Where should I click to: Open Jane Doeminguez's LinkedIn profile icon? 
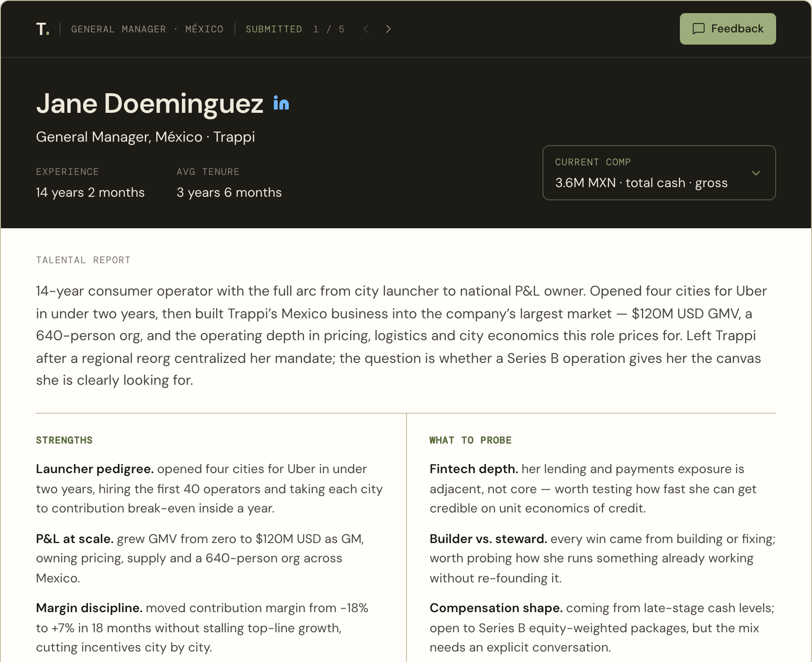tap(281, 103)
